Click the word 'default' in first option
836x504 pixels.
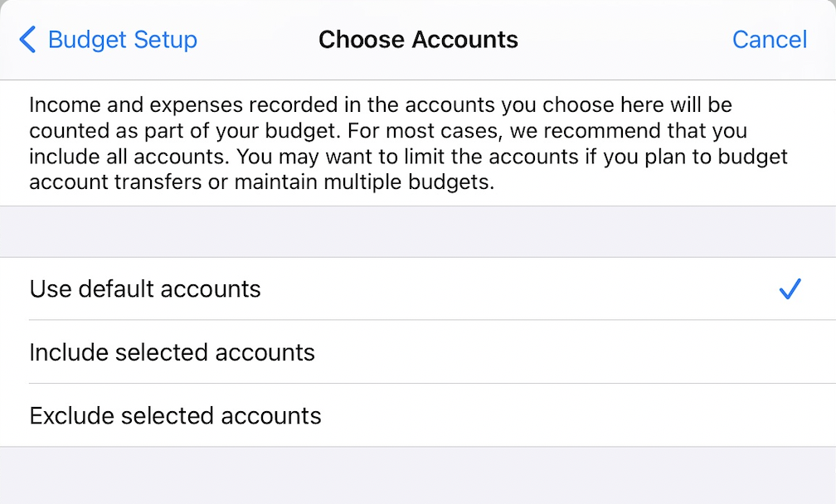pyautogui.click(x=116, y=288)
